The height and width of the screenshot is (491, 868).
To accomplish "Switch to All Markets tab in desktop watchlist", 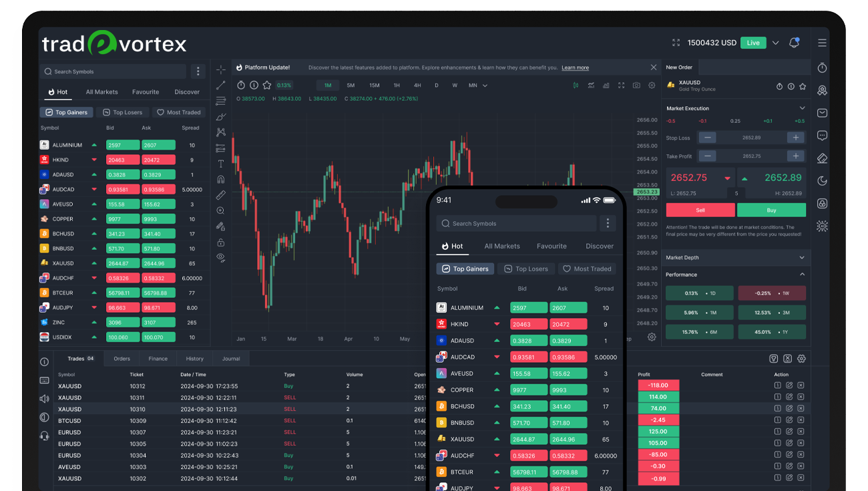I will 101,92.
